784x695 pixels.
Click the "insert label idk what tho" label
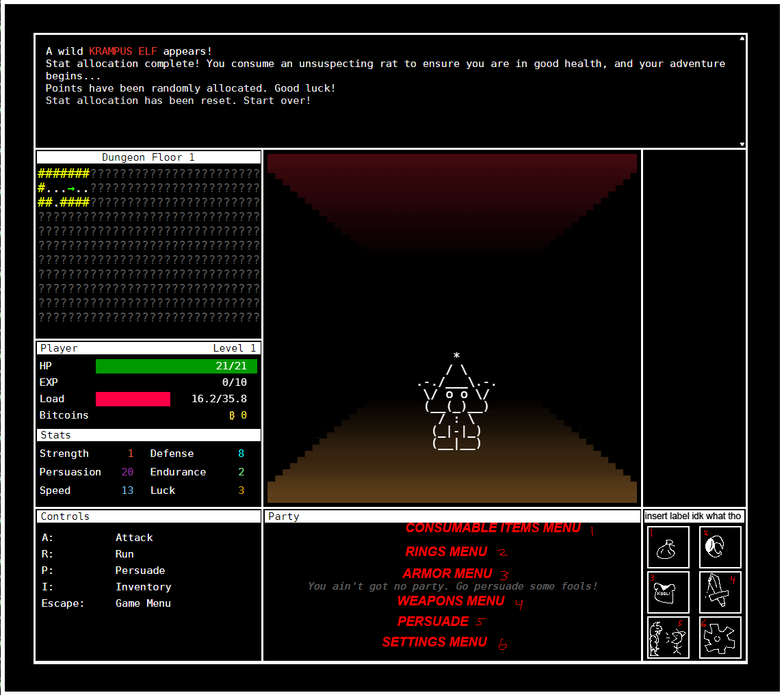693,516
